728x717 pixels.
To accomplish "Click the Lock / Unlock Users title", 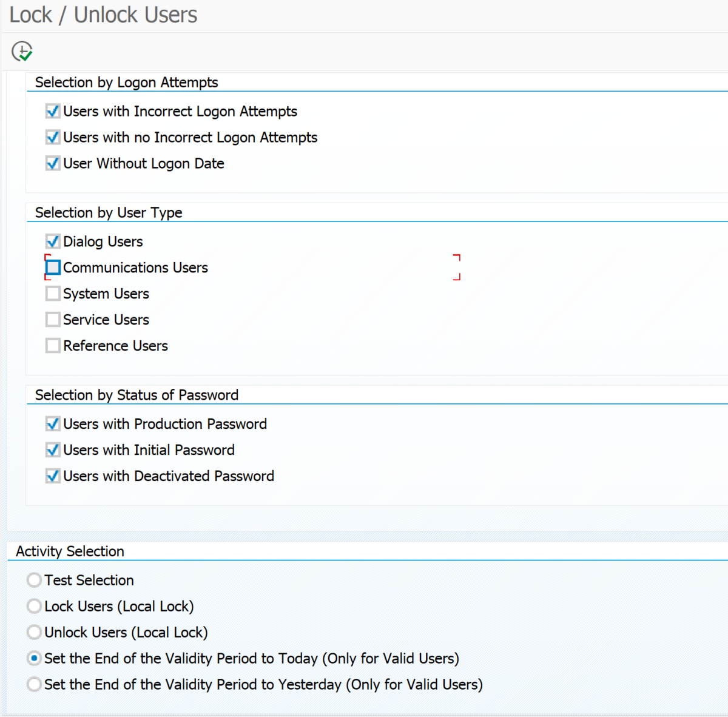I will (102, 15).
